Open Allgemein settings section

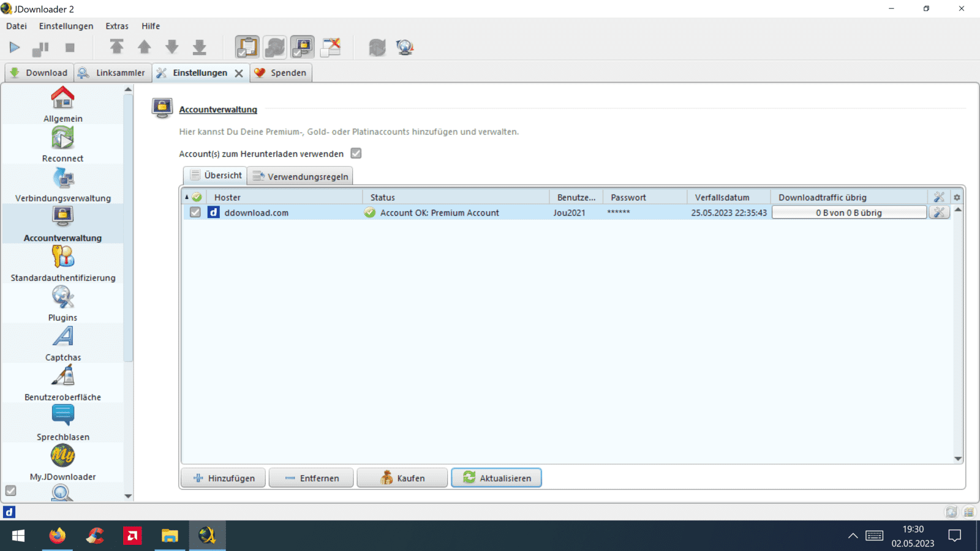pos(62,105)
